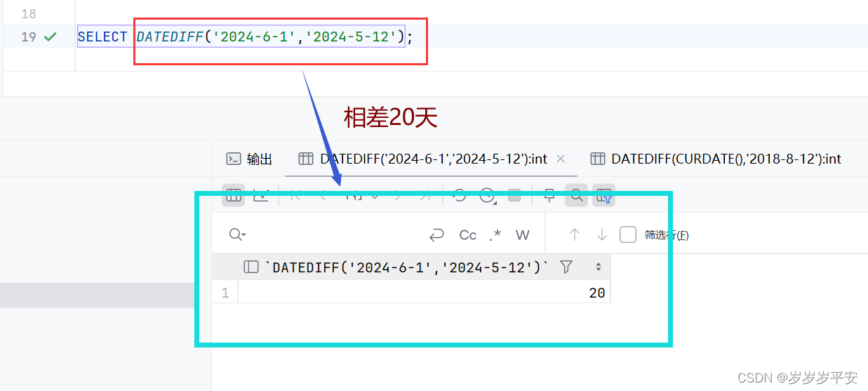The height and width of the screenshot is (391, 868).
Task: Switch to table view of results
Action: (234, 195)
